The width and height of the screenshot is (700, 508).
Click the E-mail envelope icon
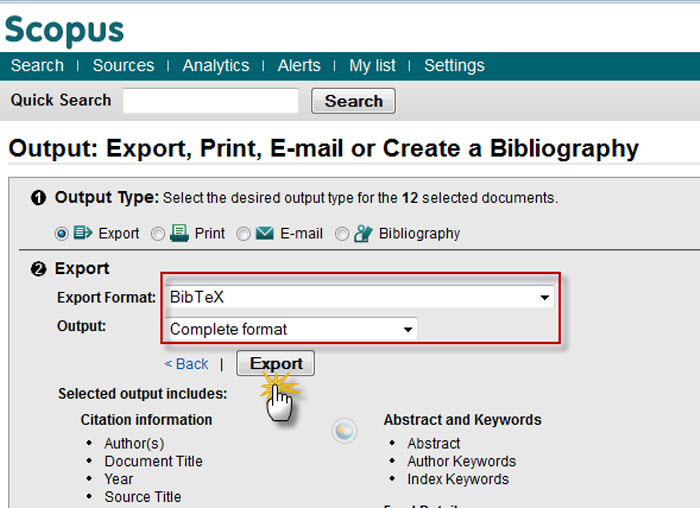click(265, 233)
